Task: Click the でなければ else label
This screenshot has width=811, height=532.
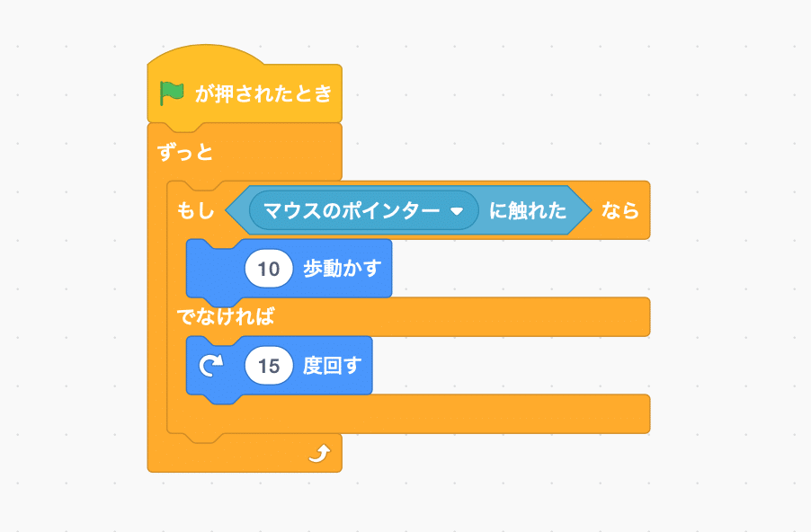Action: click(225, 316)
